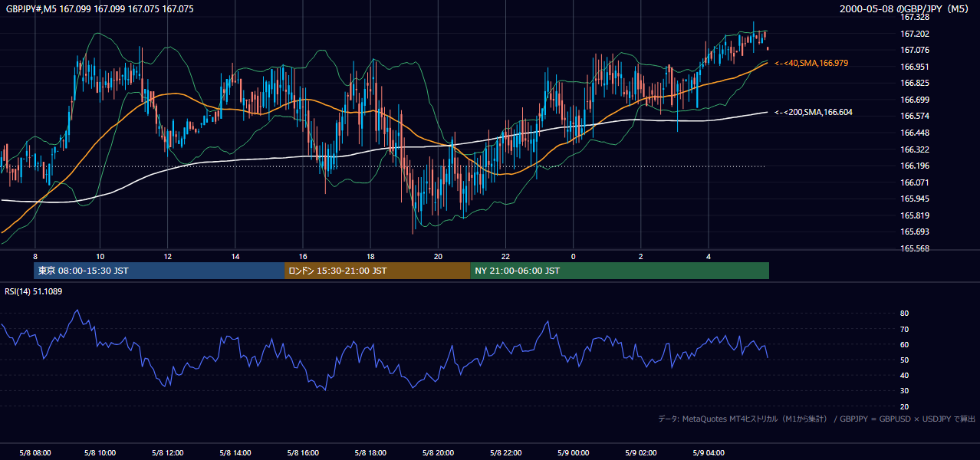Click price axis value 165.568
980x460 pixels.
915,248
